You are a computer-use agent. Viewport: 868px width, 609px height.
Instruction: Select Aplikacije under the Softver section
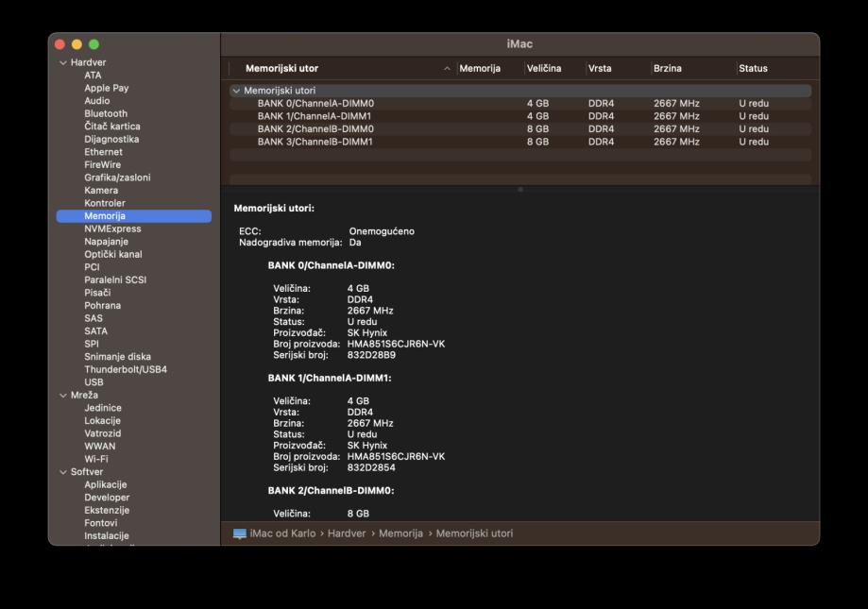(107, 484)
